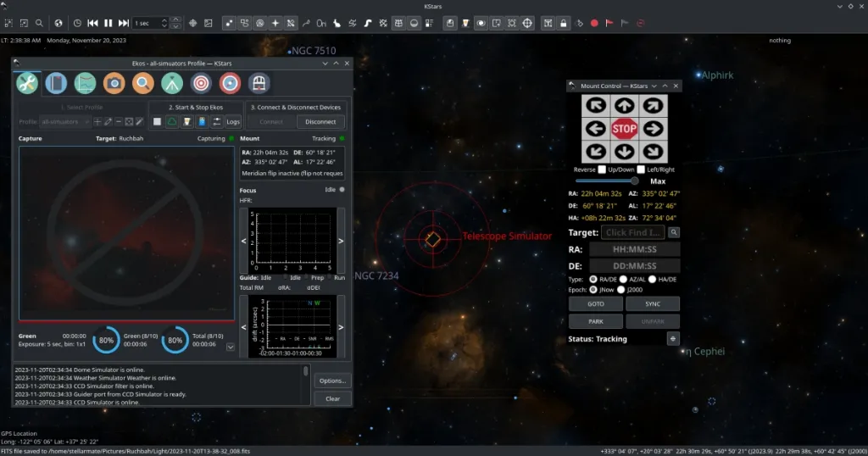Screen dimensions: 868x456
Task: Open the Ekos Align tab (target icon)
Action: pos(201,84)
